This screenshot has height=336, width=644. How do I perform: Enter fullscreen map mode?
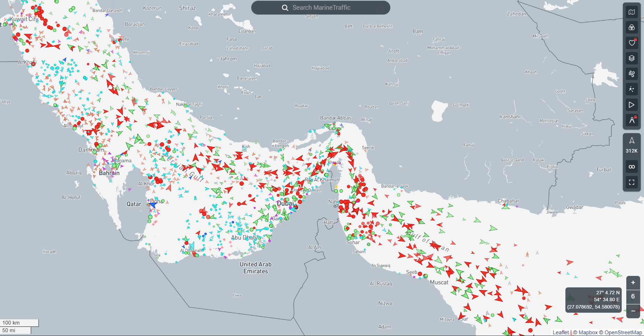[631, 182]
